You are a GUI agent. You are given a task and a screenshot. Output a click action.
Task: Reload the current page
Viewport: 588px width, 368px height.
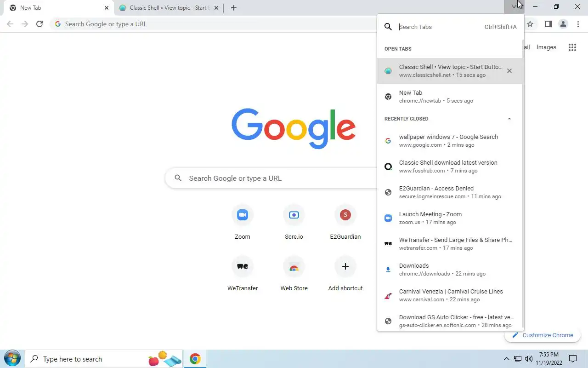click(40, 24)
